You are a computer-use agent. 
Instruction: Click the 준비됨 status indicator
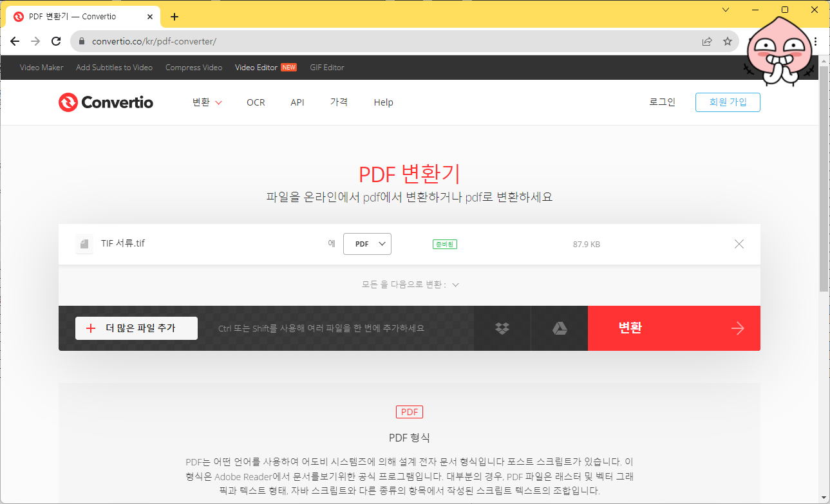tap(444, 243)
